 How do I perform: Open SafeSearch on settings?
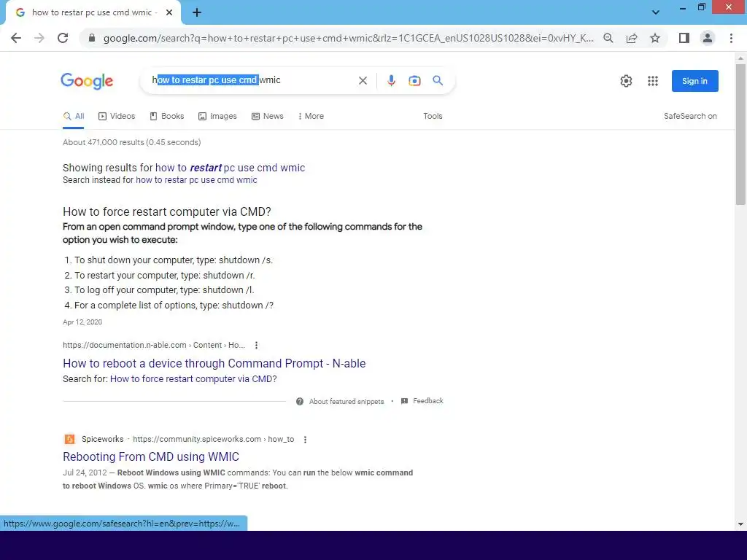pyautogui.click(x=690, y=116)
